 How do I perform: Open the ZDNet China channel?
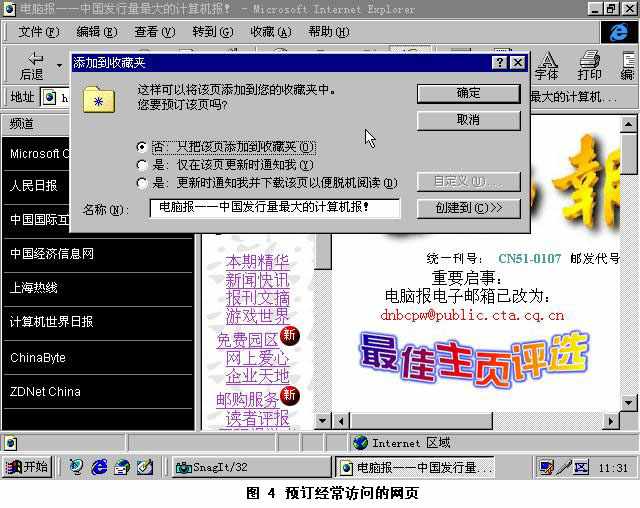45,392
